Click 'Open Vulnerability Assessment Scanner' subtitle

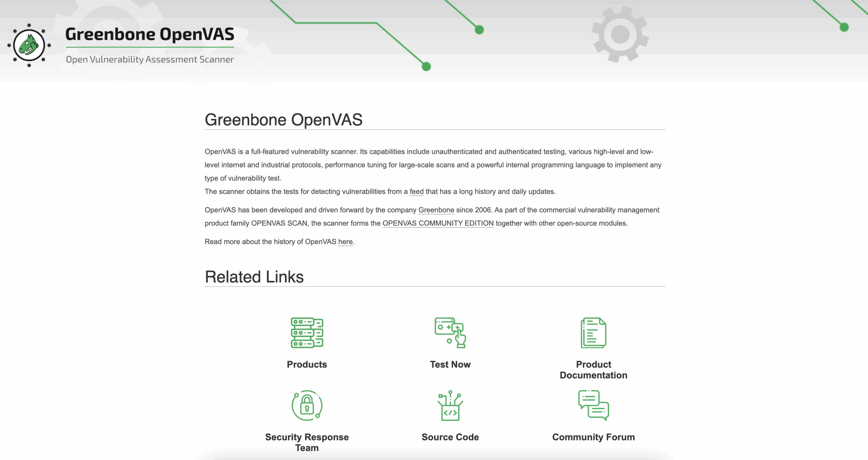(150, 59)
